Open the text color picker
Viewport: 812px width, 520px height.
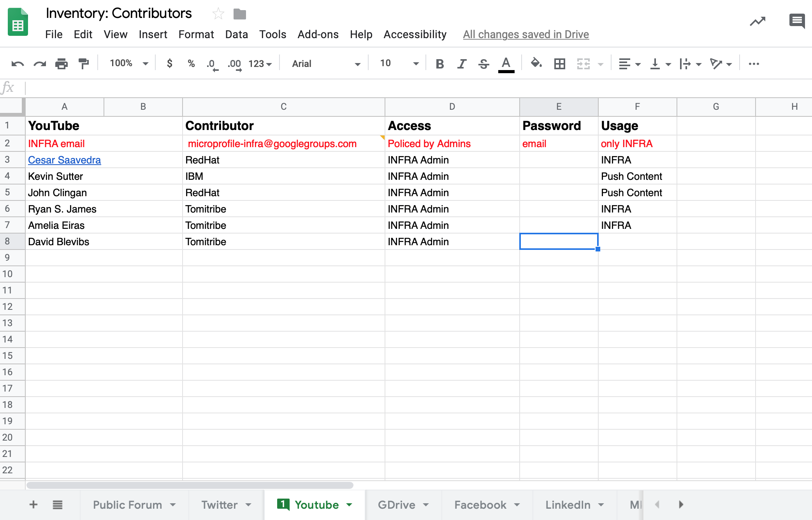[x=506, y=64]
